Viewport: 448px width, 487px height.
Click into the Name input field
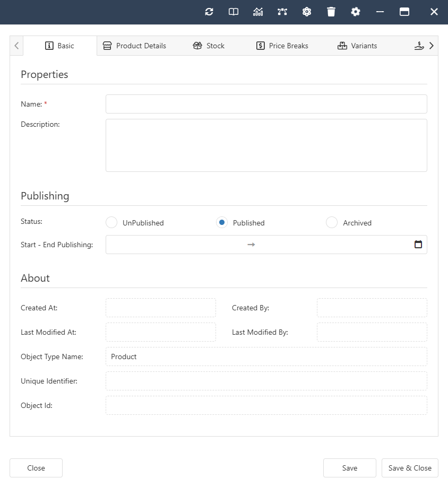point(266,104)
